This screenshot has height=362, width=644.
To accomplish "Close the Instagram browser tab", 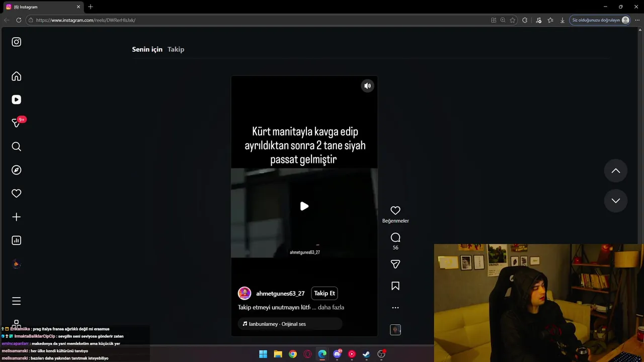I will 78,7.
